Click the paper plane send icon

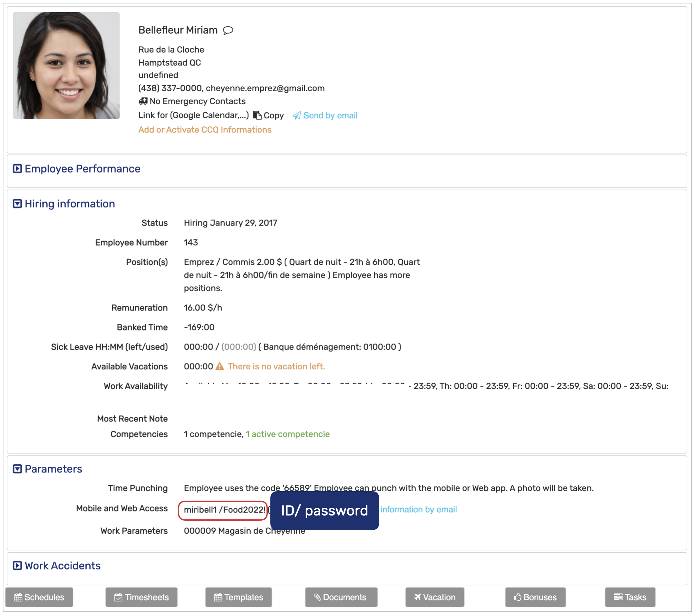[297, 116]
